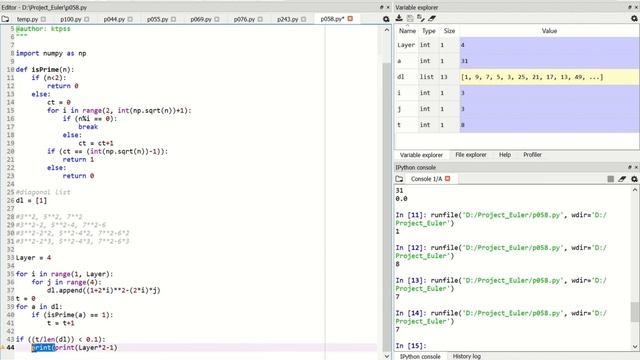Close the IPython console pane
640x360 pixels.
tap(636, 167)
